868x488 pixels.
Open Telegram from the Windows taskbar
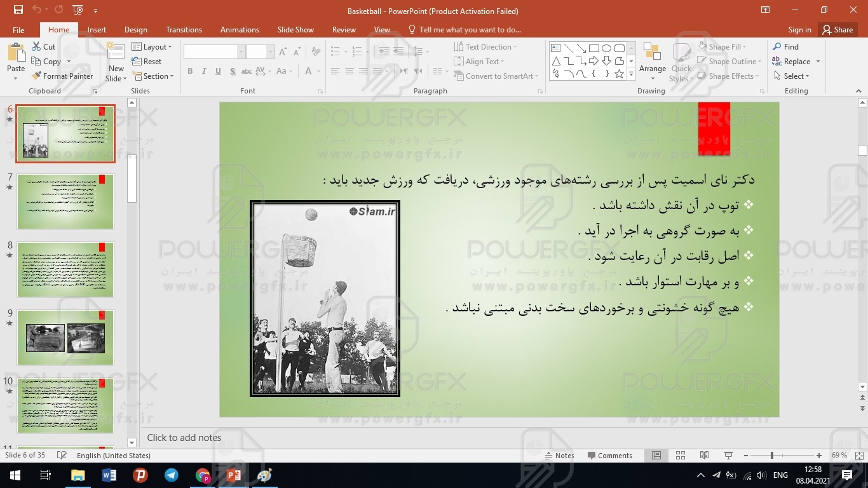coord(172,475)
